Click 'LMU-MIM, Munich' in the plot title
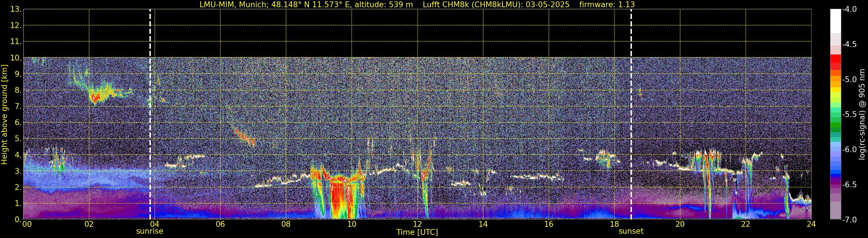 (233, 5)
